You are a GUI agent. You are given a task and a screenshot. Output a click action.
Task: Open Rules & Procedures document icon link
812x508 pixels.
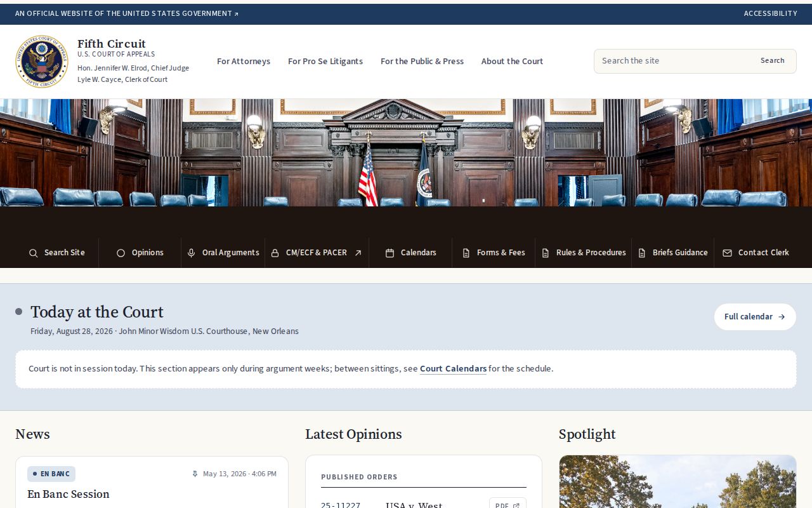[x=545, y=253]
